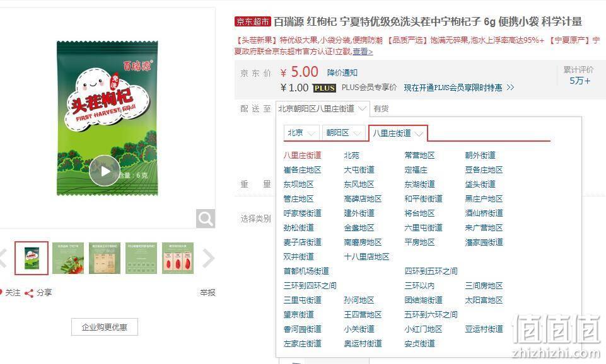Click the share 分享 icon
The image size is (606, 364).
tap(28, 293)
